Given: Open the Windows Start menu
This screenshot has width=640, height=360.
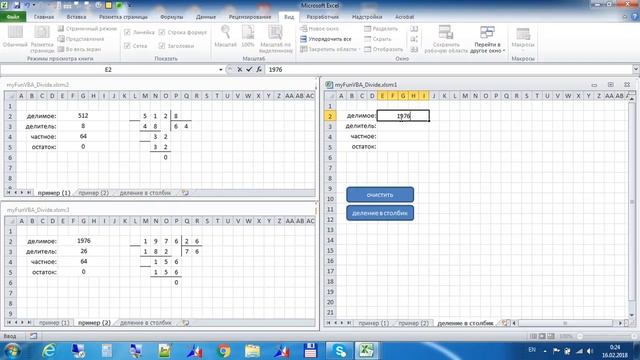Looking at the screenshot, I should [x=12, y=351].
